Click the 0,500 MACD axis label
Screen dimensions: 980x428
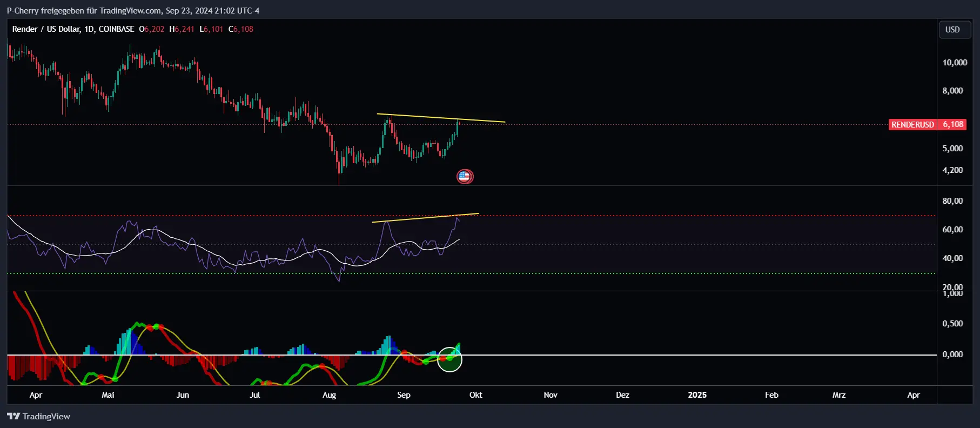click(x=952, y=324)
